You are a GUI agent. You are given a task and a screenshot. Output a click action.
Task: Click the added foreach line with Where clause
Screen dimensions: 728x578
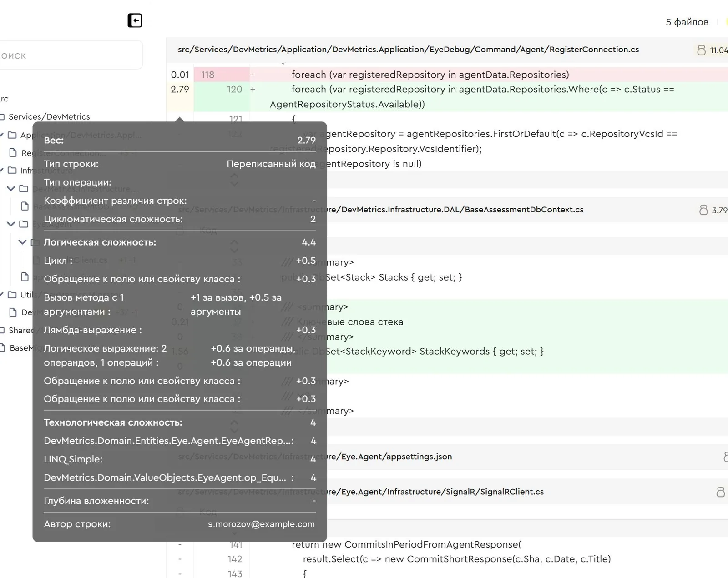472,97
